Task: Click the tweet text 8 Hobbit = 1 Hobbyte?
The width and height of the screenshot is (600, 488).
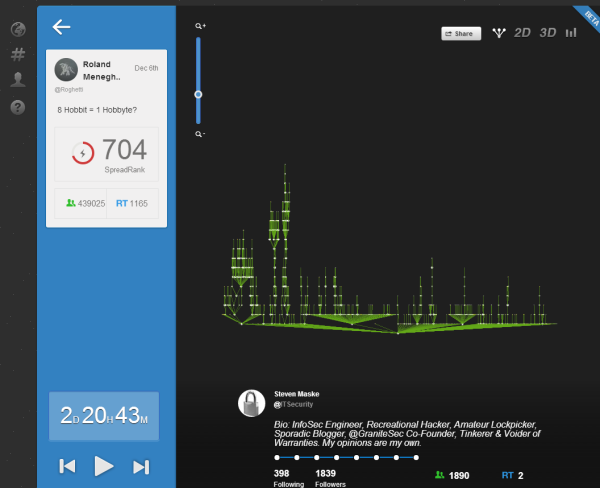Action: [97, 110]
